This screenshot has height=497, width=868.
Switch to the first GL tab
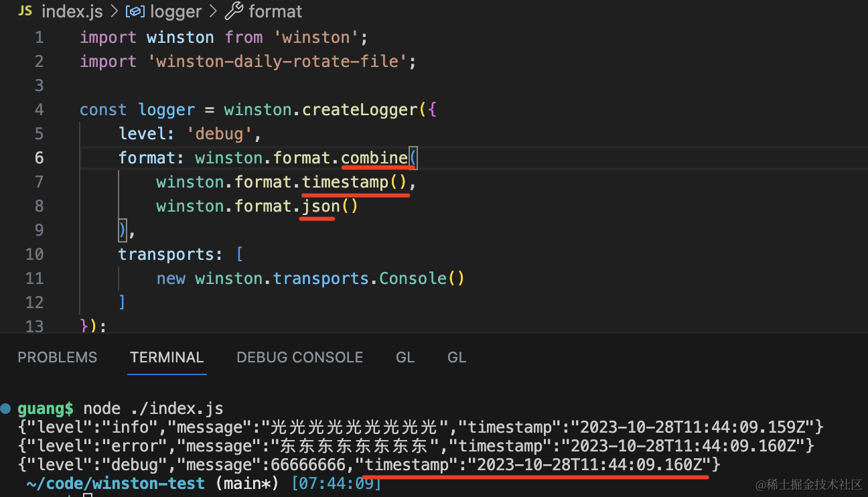[x=405, y=358]
